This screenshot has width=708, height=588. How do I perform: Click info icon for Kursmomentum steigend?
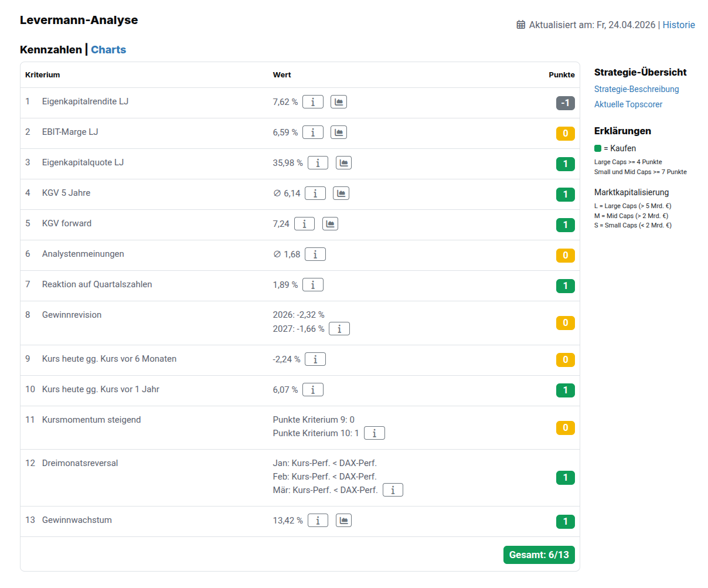point(375,433)
